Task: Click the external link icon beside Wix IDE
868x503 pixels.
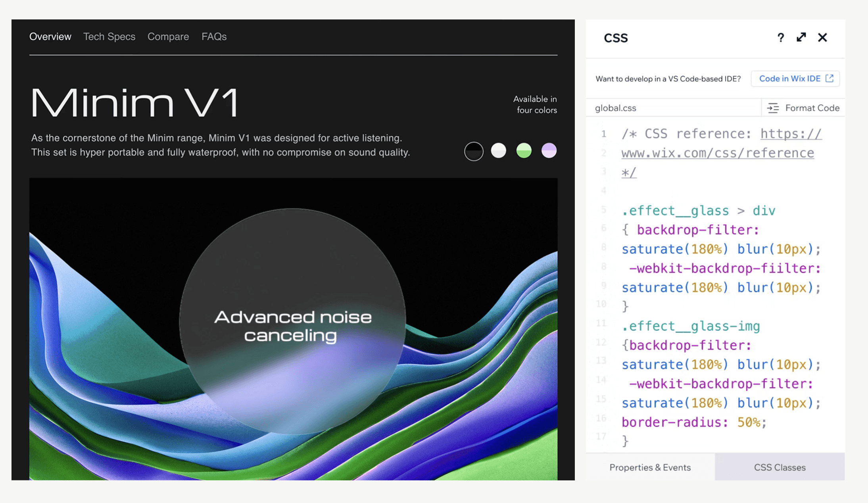Action: (x=830, y=78)
